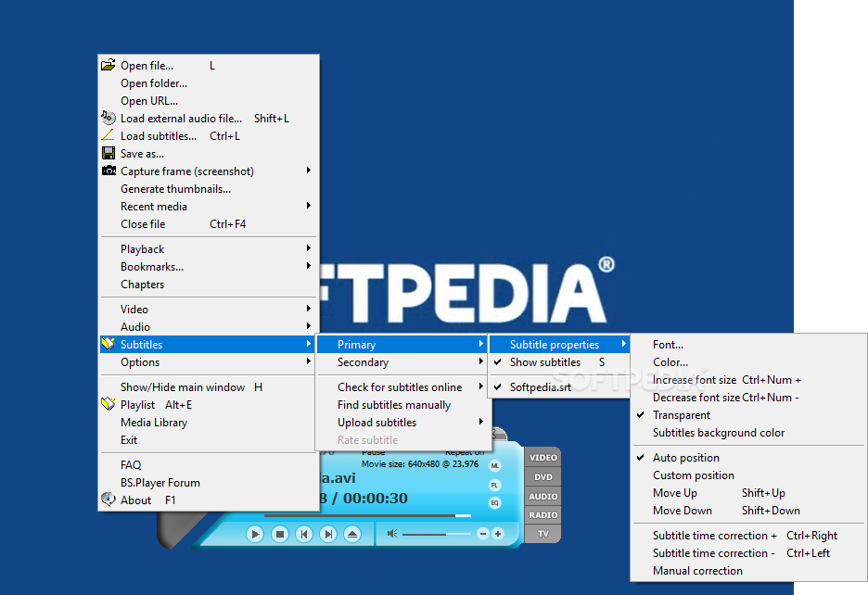Click the Open file folder icon
868x595 pixels.
(108, 65)
